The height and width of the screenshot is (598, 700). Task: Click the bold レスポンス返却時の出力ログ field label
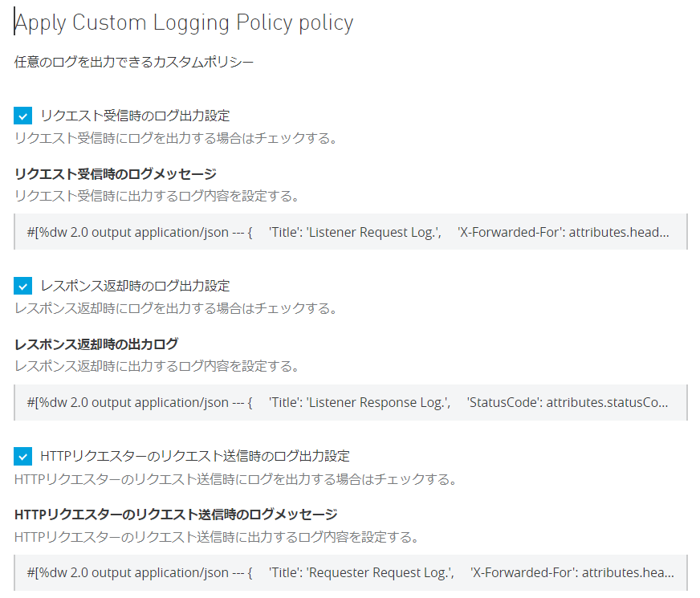(96, 344)
